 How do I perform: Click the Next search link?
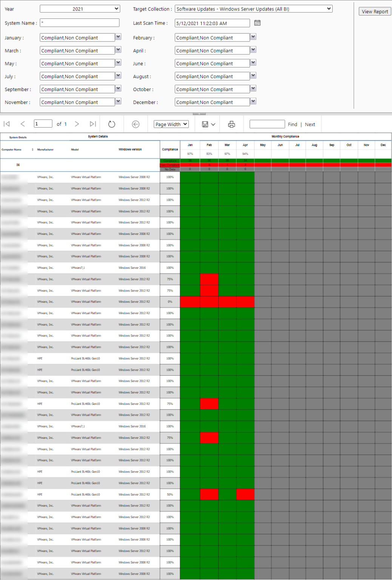coord(310,124)
